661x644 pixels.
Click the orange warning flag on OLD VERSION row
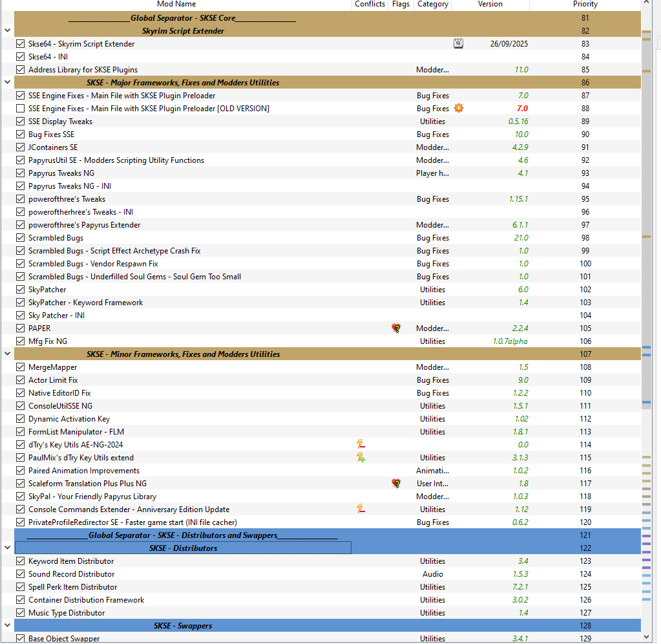pyautogui.click(x=459, y=109)
